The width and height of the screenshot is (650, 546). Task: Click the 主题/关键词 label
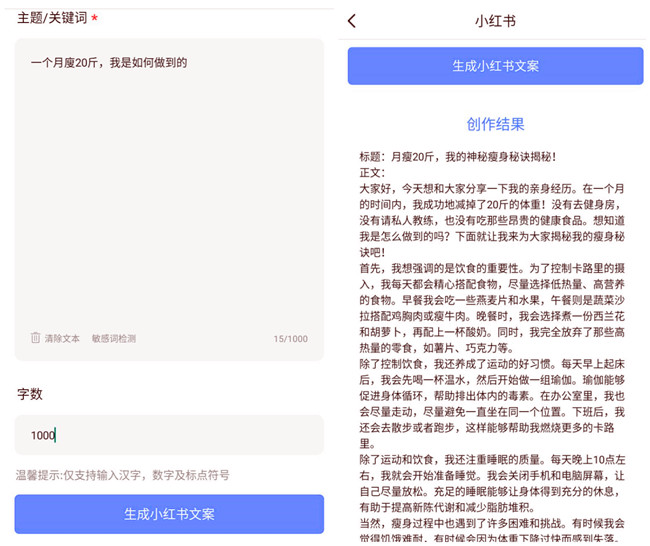click(x=52, y=18)
